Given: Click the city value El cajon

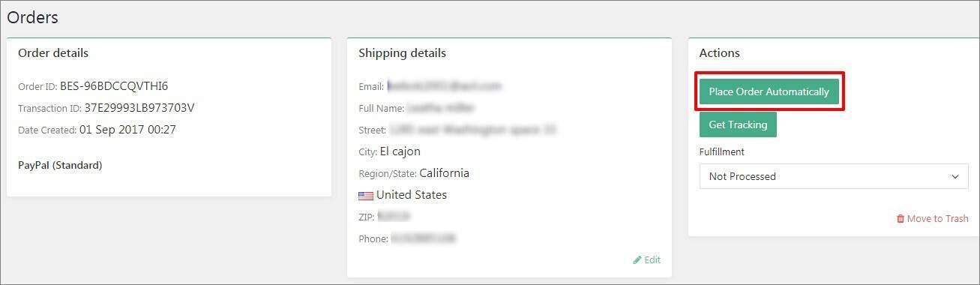Looking at the screenshot, I should [x=400, y=151].
